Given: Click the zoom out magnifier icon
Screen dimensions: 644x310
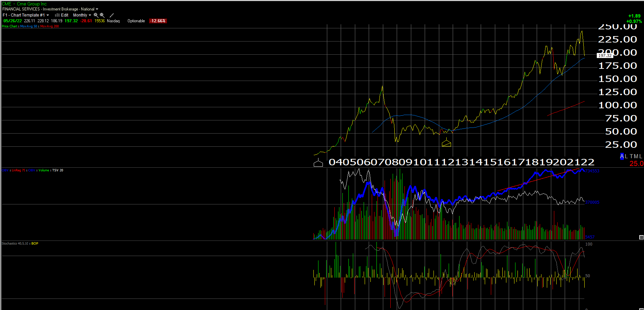Looking at the screenshot, I should [102, 15].
